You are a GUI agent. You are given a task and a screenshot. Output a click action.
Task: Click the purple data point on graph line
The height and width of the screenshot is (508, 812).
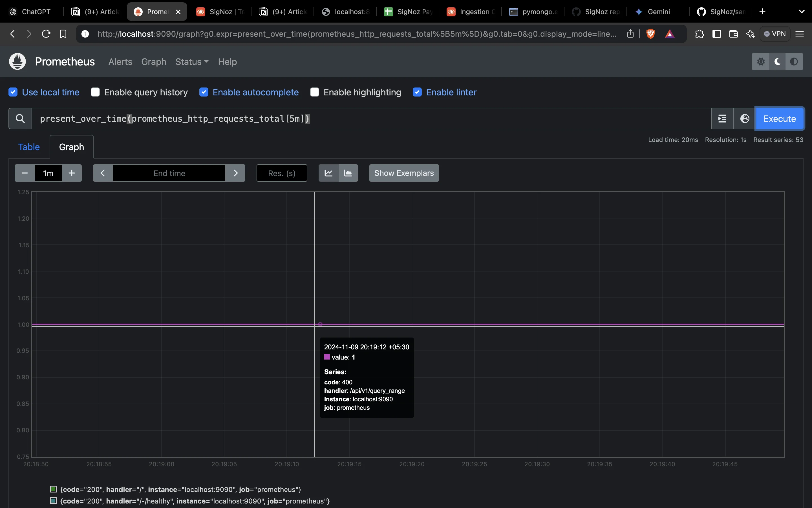coord(320,324)
